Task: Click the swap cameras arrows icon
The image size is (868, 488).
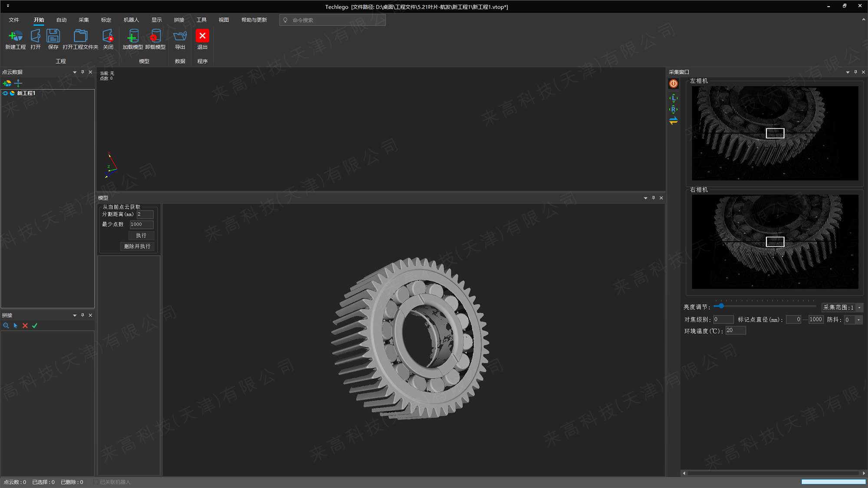Action: click(x=674, y=121)
